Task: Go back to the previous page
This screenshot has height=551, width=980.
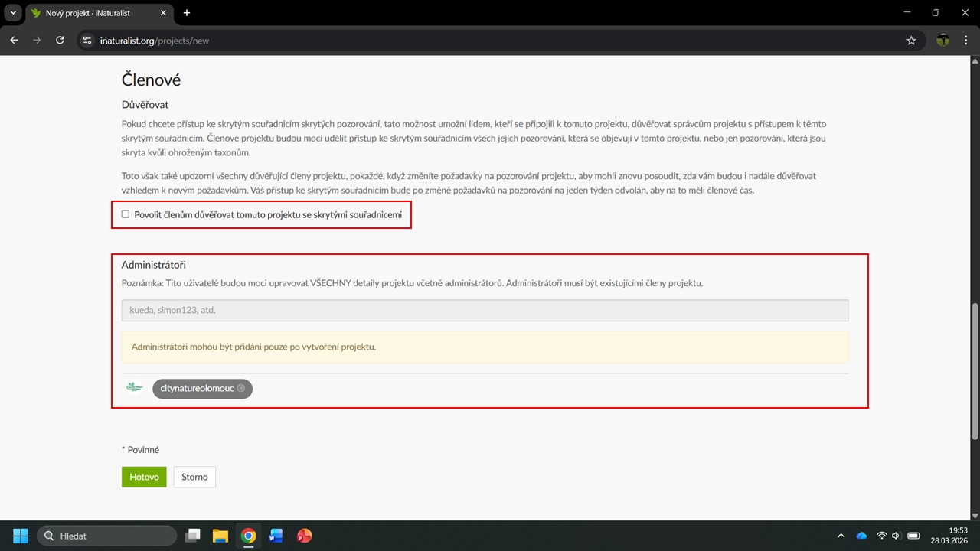Action: [x=14, y=41]
